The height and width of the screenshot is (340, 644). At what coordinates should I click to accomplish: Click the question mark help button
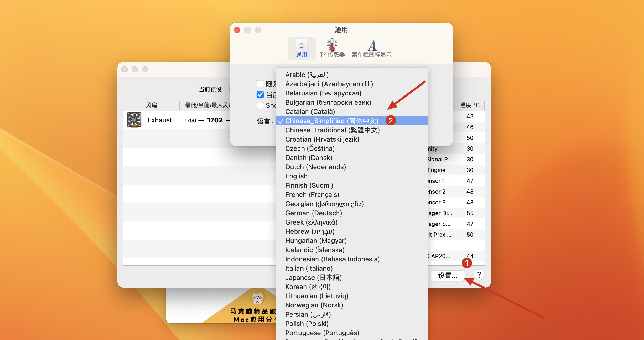479,275
